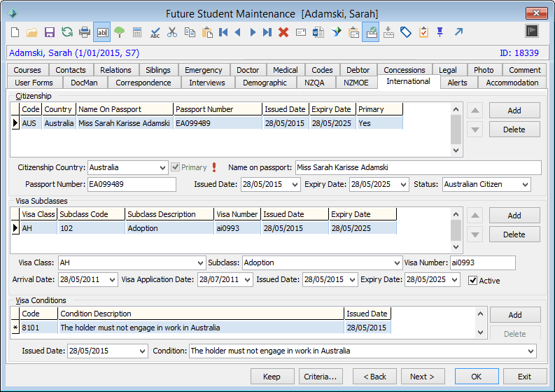Jump to the first record
Screen dimensions: 555x392
[x=223, y=32]
